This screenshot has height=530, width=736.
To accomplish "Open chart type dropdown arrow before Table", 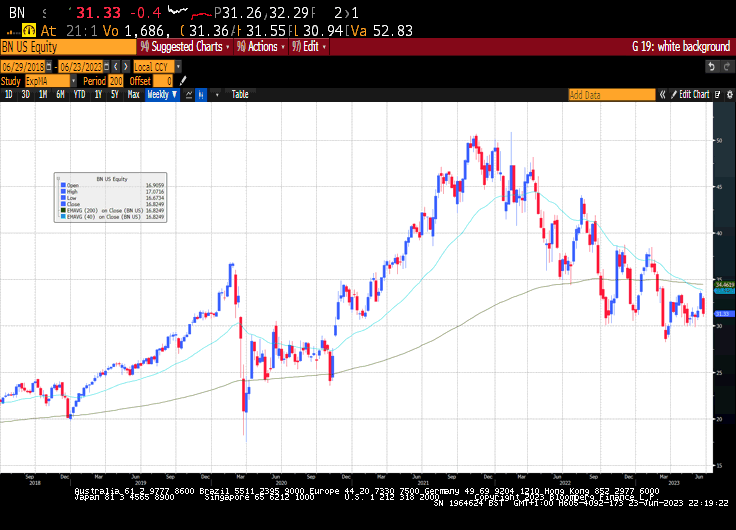I will [x=217, y=94].
